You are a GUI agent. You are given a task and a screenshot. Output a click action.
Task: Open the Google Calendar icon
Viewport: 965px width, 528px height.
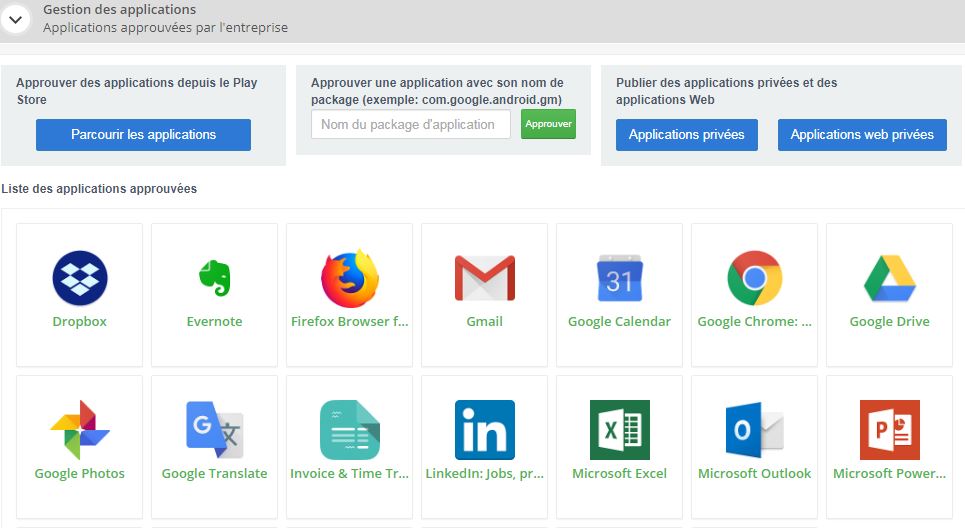click(620, 278)
